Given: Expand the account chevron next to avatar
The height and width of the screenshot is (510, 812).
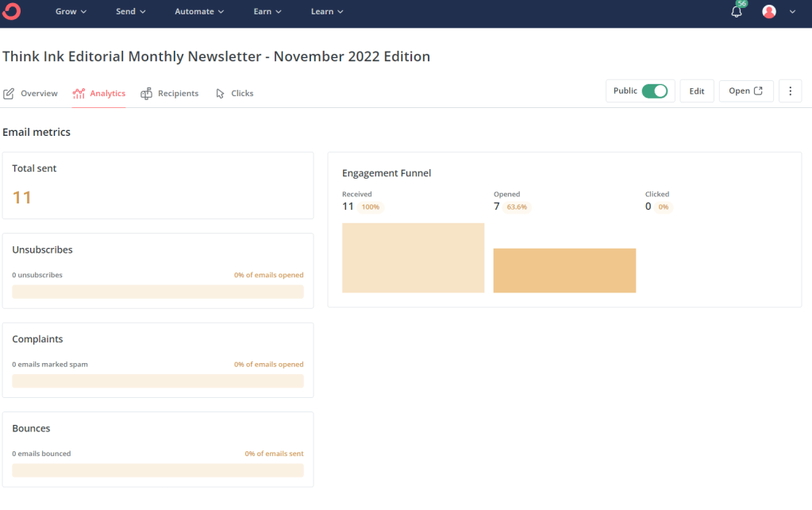Looking at the screenshot, I should coord(792,12).
